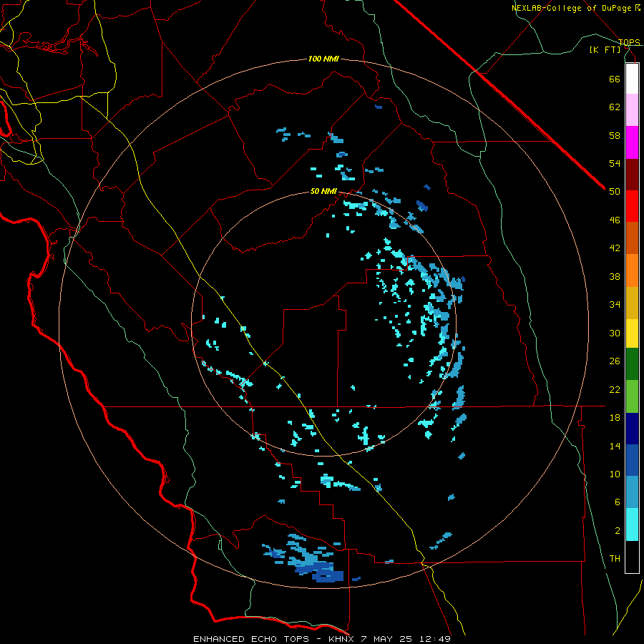
Task: Click the light pink legend color block
Action: click(632, 110)
